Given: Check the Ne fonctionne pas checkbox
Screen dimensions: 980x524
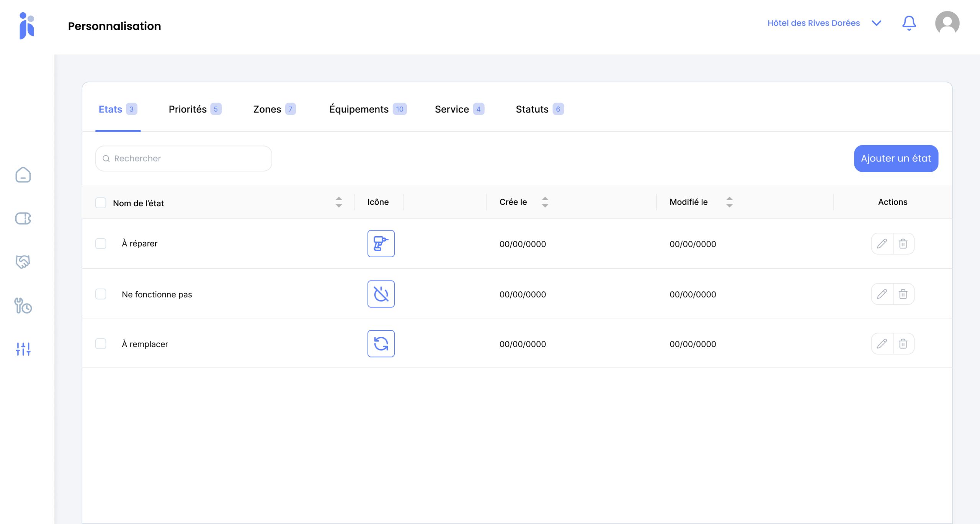Looking at the screenshot, I should [x=101, y=294].
